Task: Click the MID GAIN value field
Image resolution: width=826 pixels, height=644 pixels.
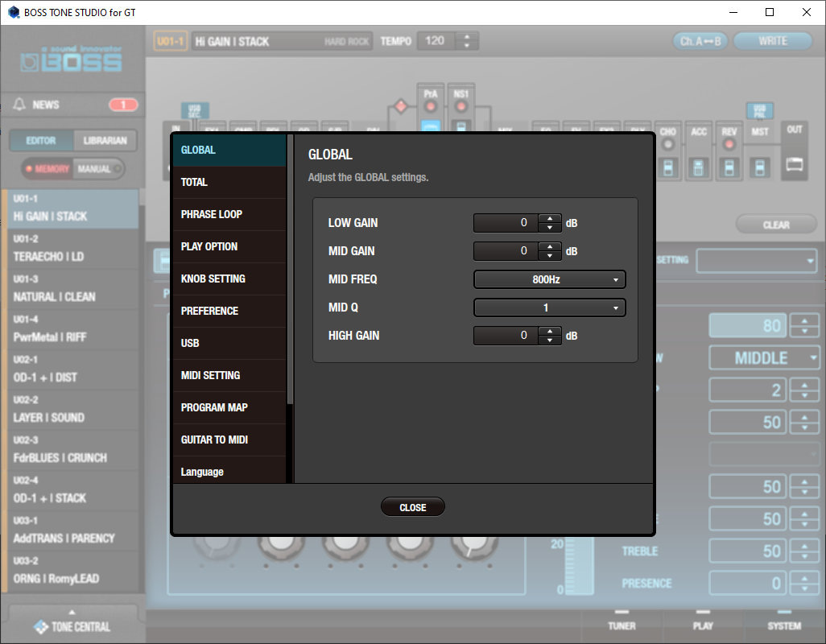Action: [506, 251]
